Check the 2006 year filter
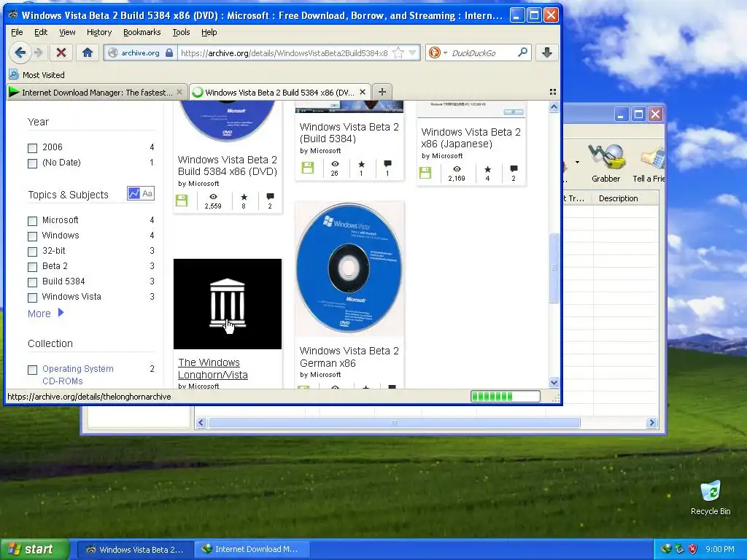The image size is (747, 560). pyautogui.click(x=32, y=148)
